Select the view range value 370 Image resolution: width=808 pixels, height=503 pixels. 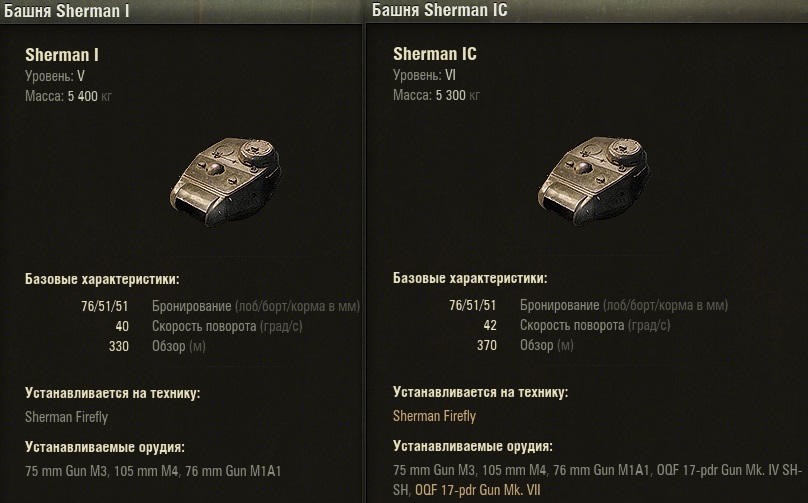coord(486,345)
